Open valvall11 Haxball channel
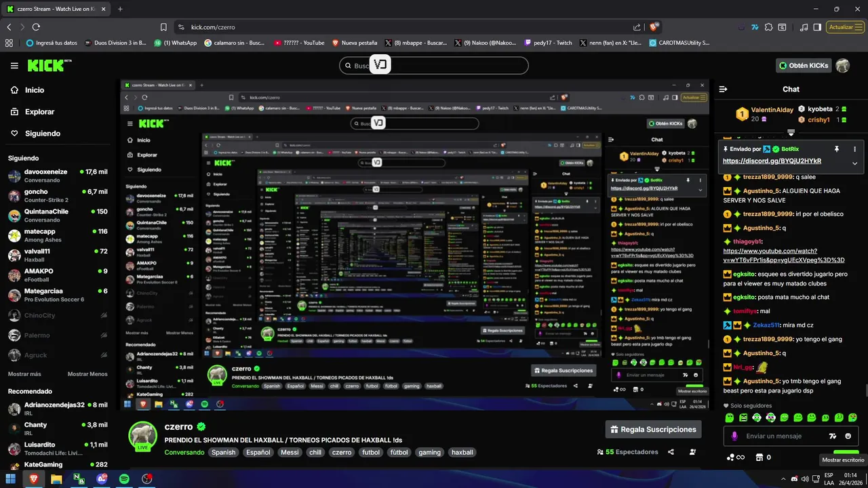The width and height of the screenshot is (868, 488). coord(58,256)
